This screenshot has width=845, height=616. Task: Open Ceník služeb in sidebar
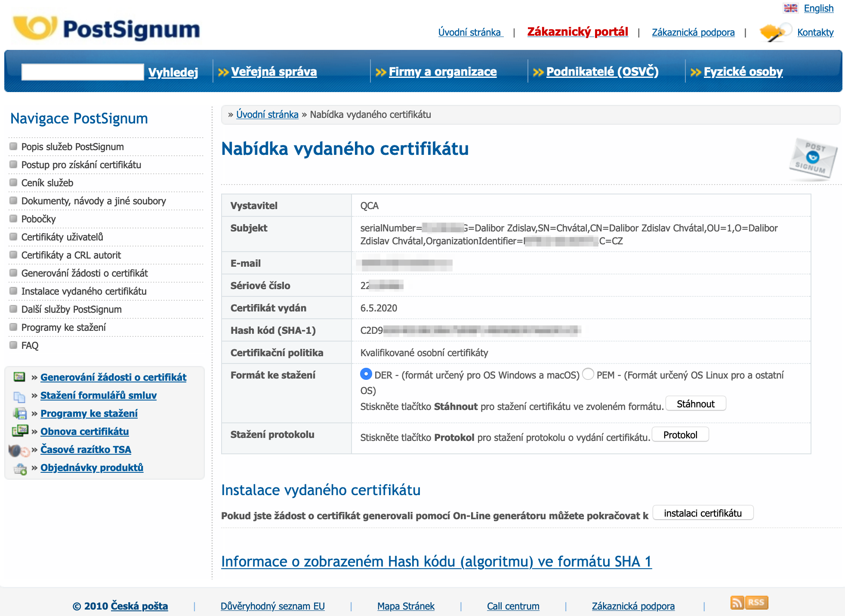47,183
